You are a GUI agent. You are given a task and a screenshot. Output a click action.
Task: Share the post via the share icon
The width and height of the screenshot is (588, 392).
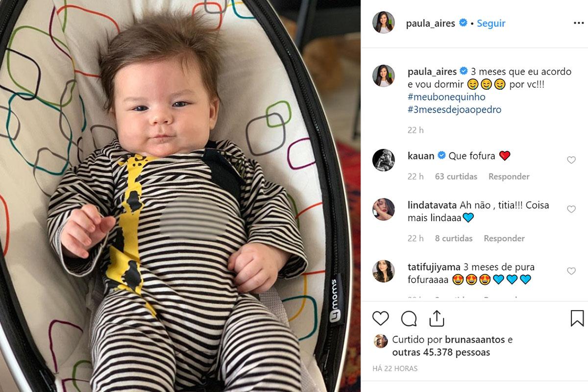(x=437, y=318)
